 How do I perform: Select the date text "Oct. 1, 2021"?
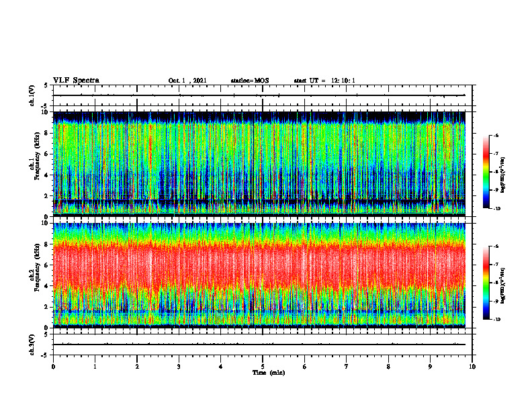tap(187, 81)
